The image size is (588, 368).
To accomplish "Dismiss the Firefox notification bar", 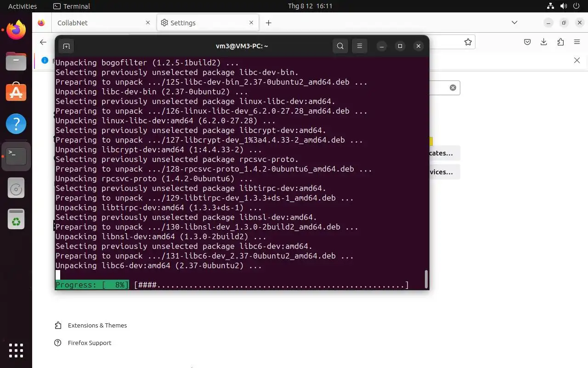I will coord(577,60).
